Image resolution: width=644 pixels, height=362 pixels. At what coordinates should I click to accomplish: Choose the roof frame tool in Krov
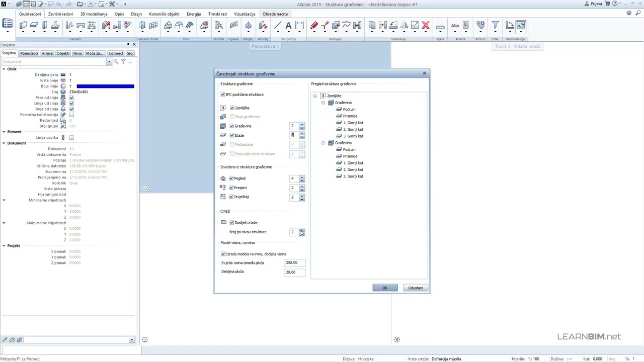point(168,25)
